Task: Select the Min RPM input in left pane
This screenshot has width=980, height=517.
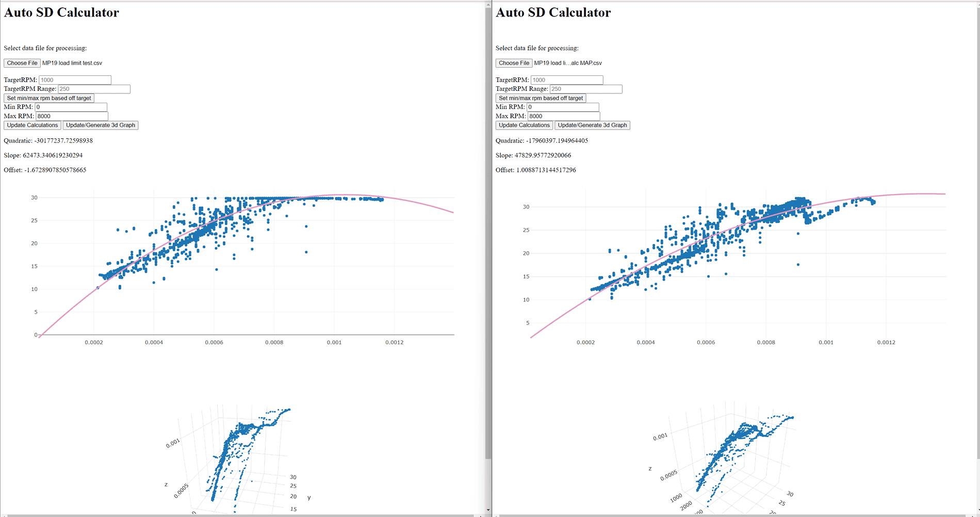Action: (71, 107)
